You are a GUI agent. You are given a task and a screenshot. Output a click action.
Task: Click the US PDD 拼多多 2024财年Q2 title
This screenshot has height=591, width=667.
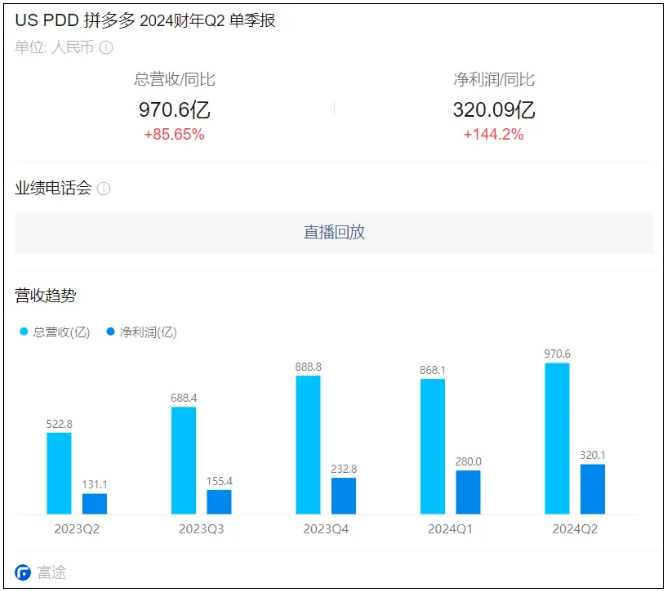click(145, 20)
